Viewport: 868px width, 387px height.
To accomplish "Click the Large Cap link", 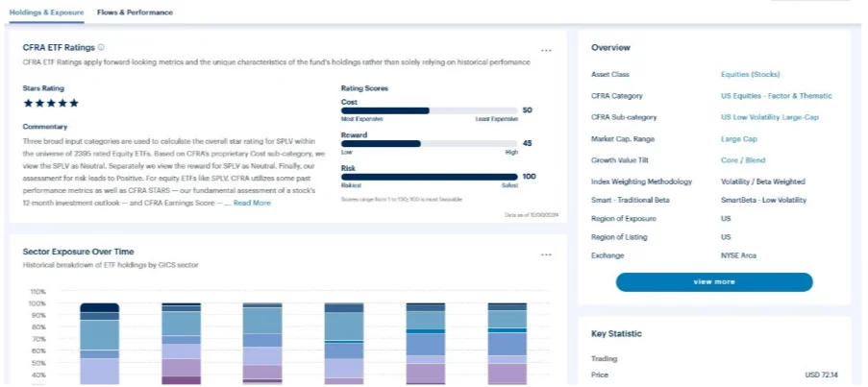I will (739, 139).
